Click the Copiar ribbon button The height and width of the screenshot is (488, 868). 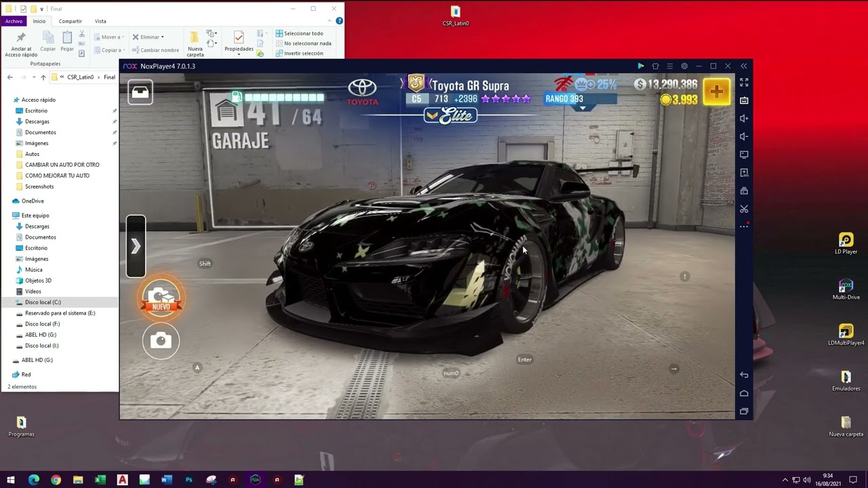pos(47,42)
